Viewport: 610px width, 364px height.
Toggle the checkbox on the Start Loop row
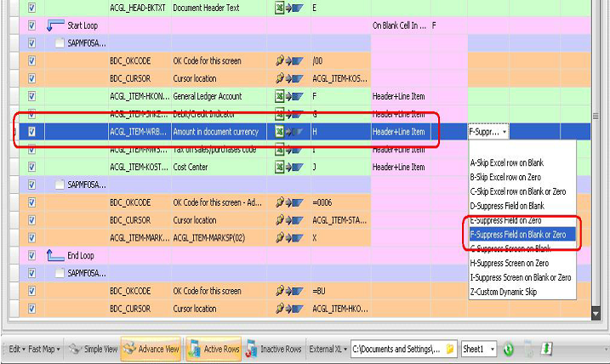tap(32, 26)
